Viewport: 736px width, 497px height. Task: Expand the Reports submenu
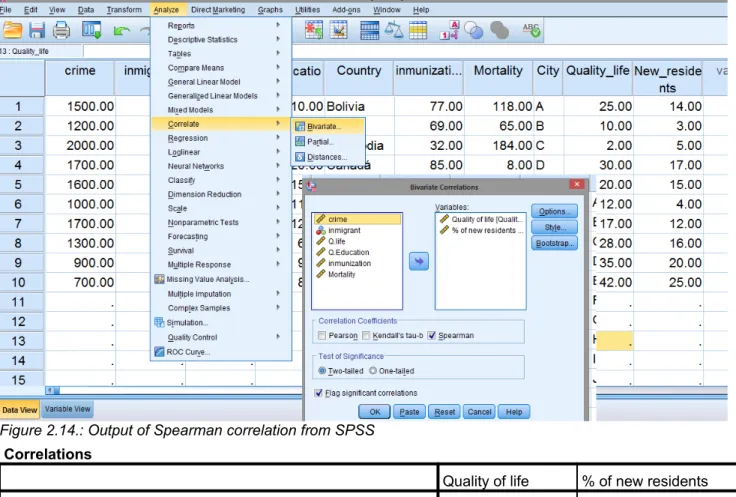[221, 25]
